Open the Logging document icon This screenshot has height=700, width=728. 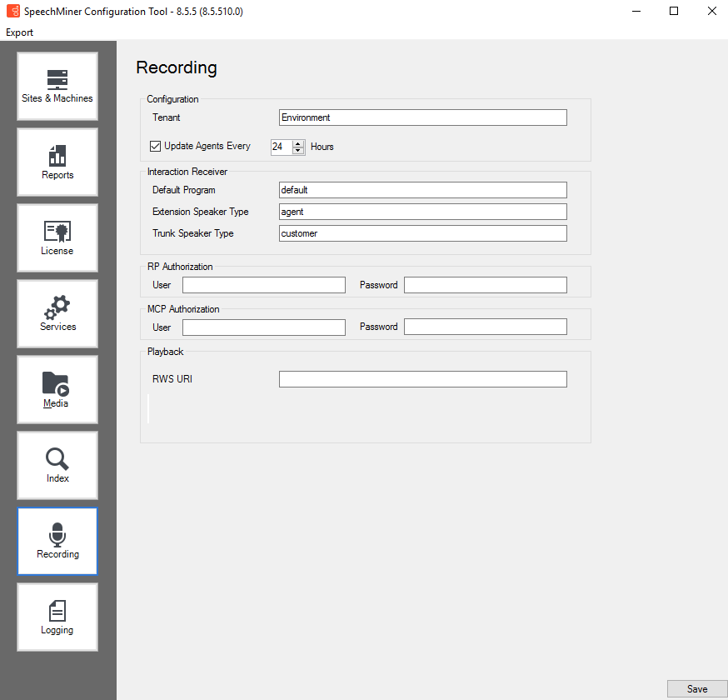pyautogui.click(x=57, y=611)
